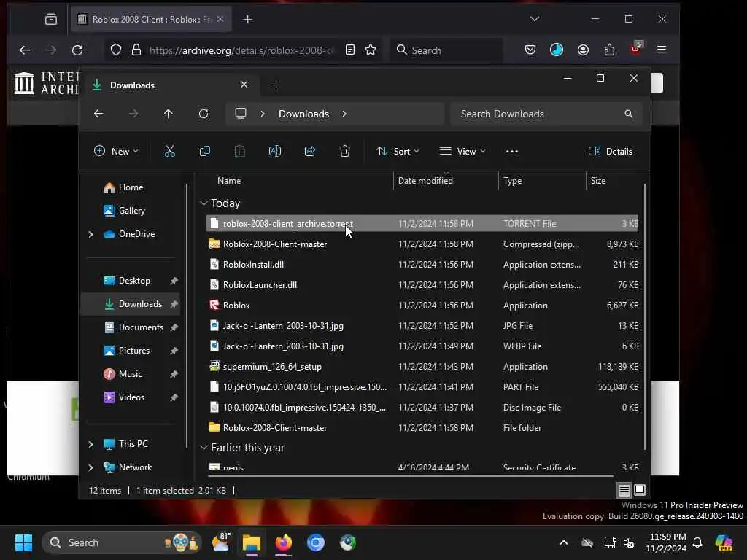Select the Roblox-2008-Client-master zip file
The height and width of the screenshot is (560, 747).
click(x=422, y=244)
